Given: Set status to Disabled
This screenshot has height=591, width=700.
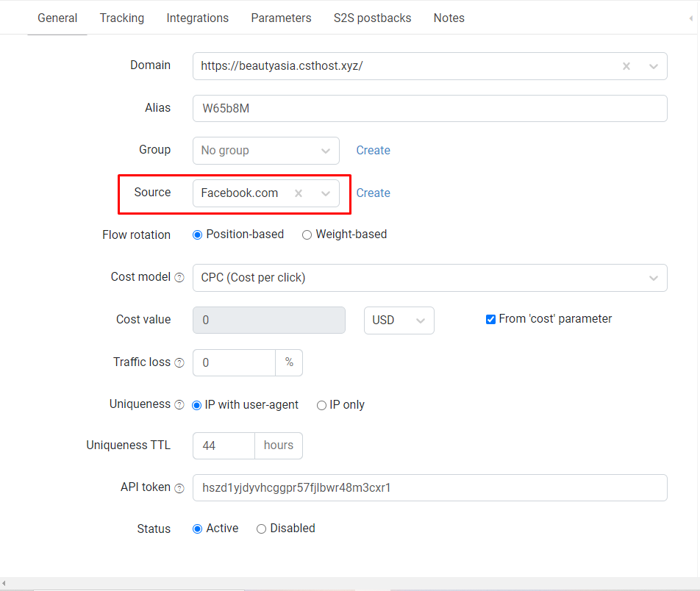Looking at the screenshot, I should 261,529.
